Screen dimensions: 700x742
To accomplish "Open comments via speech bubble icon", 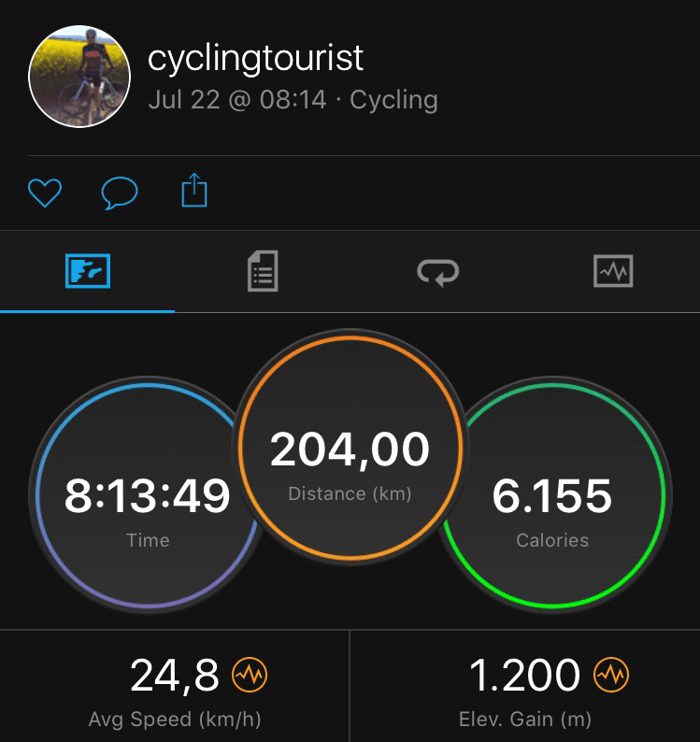I will point(119,193).
